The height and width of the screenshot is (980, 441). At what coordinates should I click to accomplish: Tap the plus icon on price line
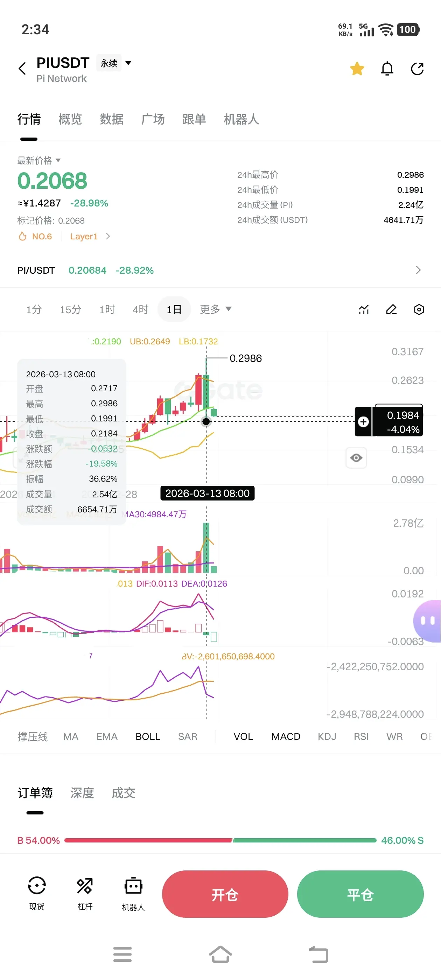(x=363, y=421)
